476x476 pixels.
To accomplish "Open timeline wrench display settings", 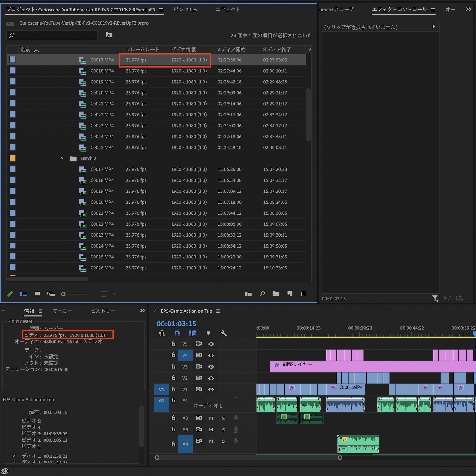I will coord(223,334).
